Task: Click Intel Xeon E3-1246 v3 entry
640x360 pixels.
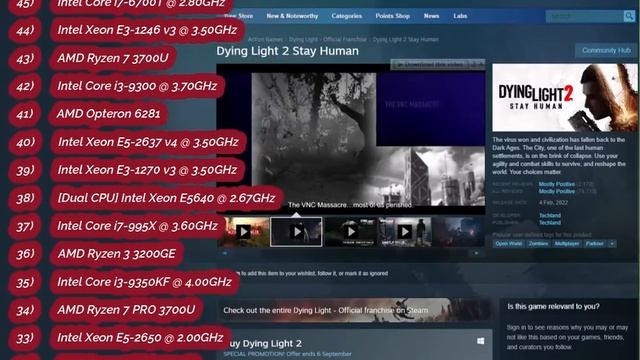Action: [x=147, y=30]
